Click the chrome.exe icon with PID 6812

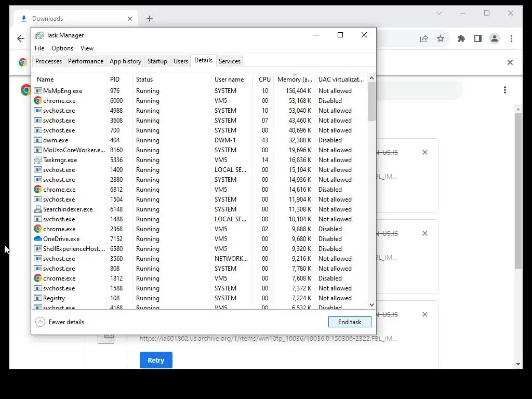pos(37,189)
